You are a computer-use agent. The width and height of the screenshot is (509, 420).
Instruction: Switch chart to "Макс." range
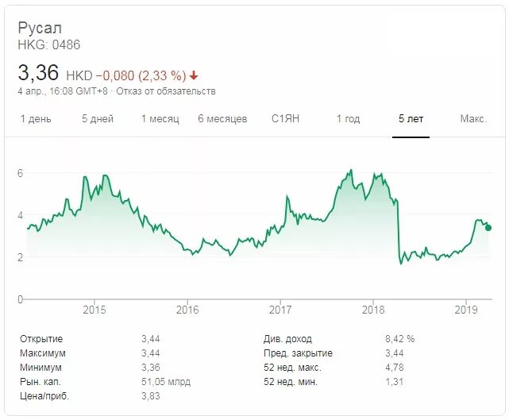click(x=473, y=119)
